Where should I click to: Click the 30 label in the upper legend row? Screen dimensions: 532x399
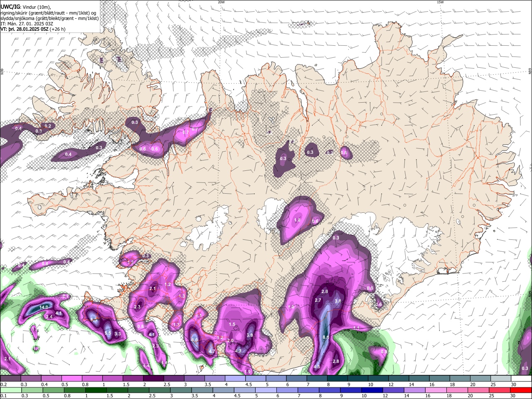(514, 384)
